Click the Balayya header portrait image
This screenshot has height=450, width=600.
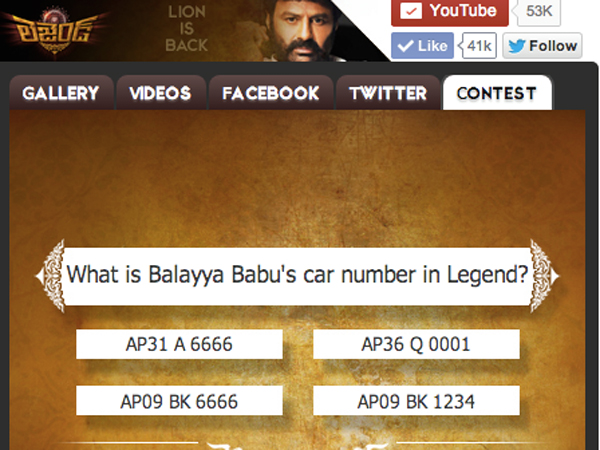(302, 31)
